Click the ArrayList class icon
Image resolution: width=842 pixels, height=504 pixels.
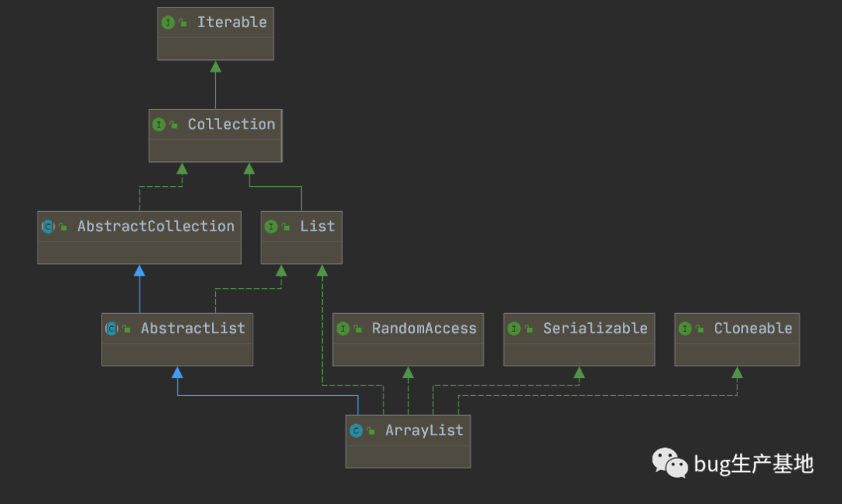point(356,431)
